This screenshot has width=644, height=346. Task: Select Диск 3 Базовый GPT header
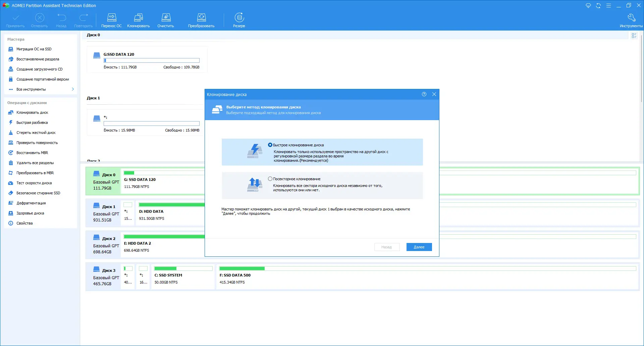point(103,277)
